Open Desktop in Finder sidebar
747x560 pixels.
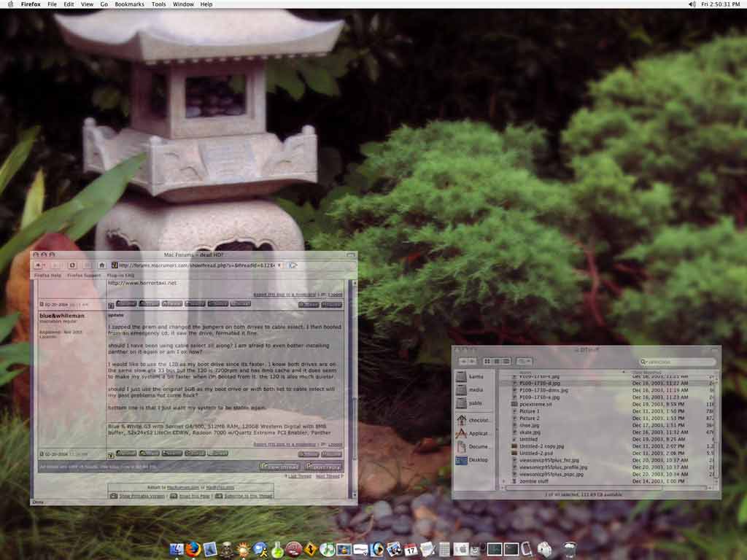point(472,460)
